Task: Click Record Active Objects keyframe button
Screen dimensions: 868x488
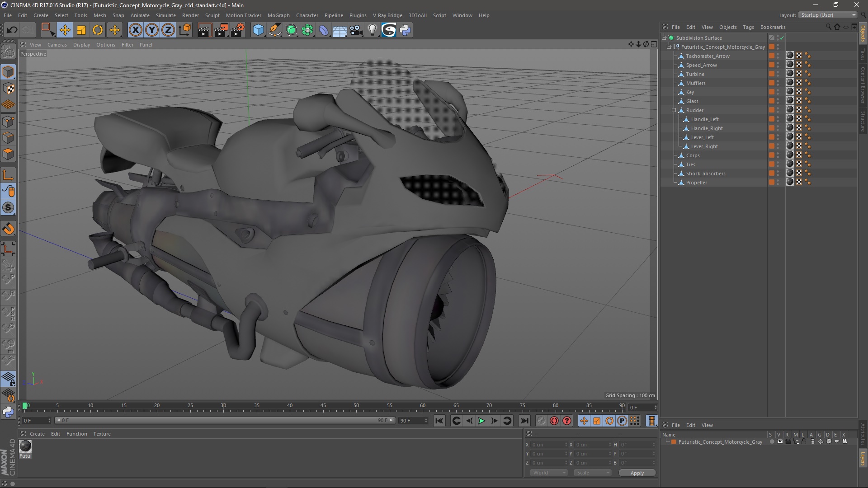Action: point(542,421)
